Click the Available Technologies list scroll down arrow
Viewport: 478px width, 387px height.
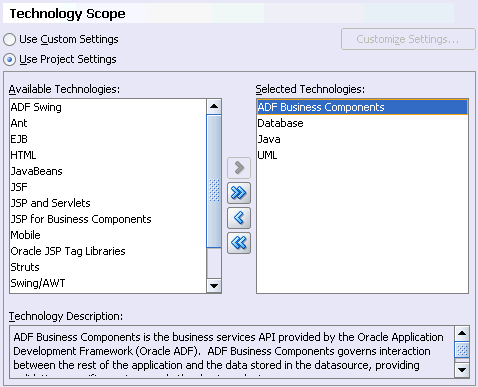tap(214, 286)
